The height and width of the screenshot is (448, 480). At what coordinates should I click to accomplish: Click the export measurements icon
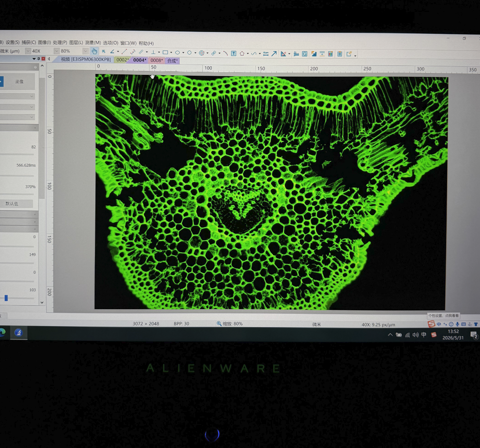349,54
